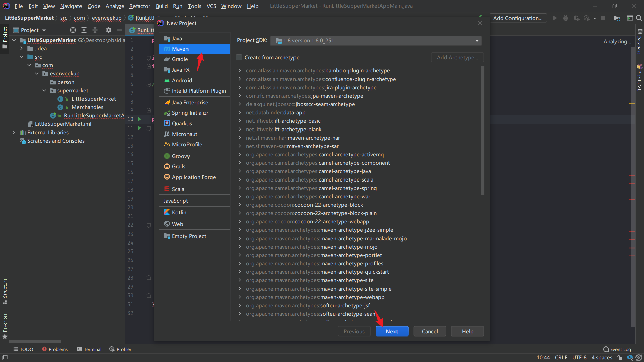Click the Help button in dialog
644x362 pixels.
pyautogui.click(x=467, y=331)
